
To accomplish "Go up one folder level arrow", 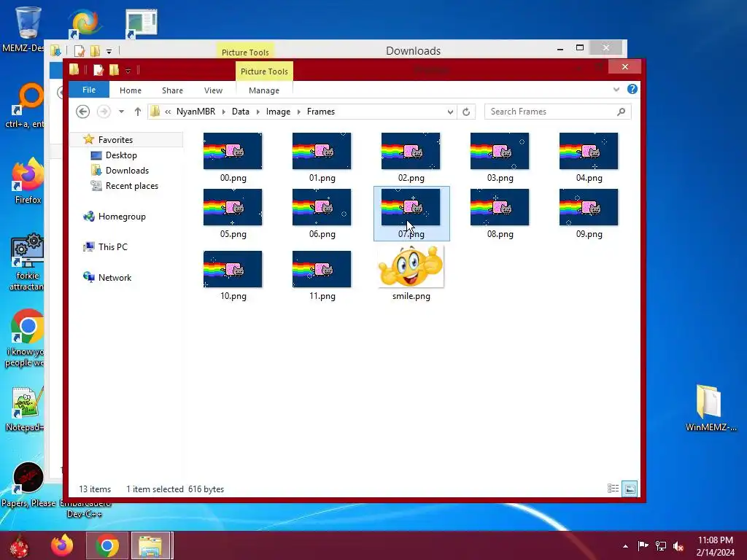I will (x=138, y=112).
